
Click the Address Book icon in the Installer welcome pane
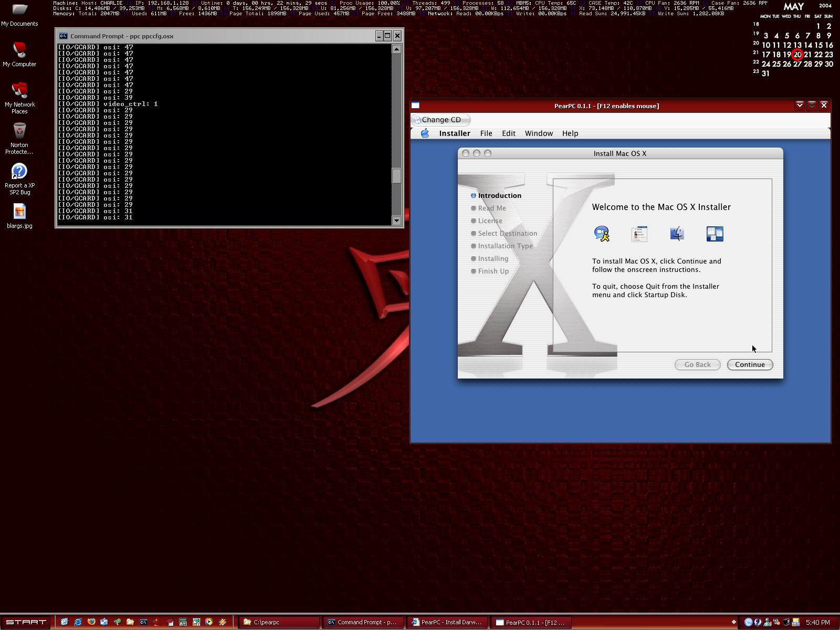[639, 234]
